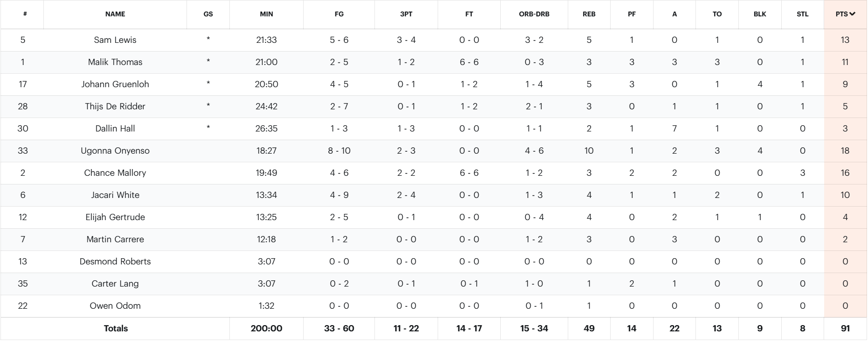Click Dallin Hall's starter asterisk
Screen dimensions: 868x341
coord(208,128)
